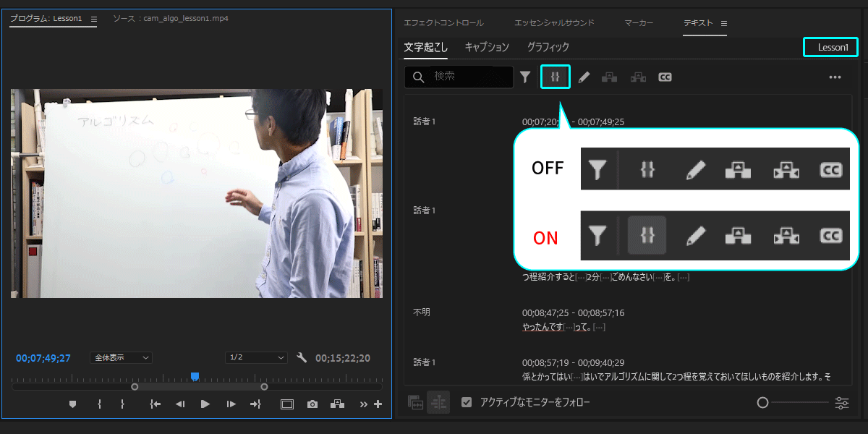Open the button editor plus icon
The image size is (868, 434).
[x=378, y=404]
